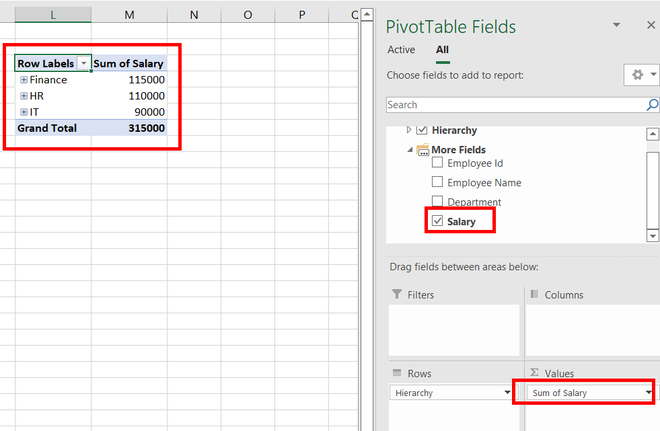Uncheck the Salary field checkbox
This screenshot has height=431, width=660.
point(437,221)
